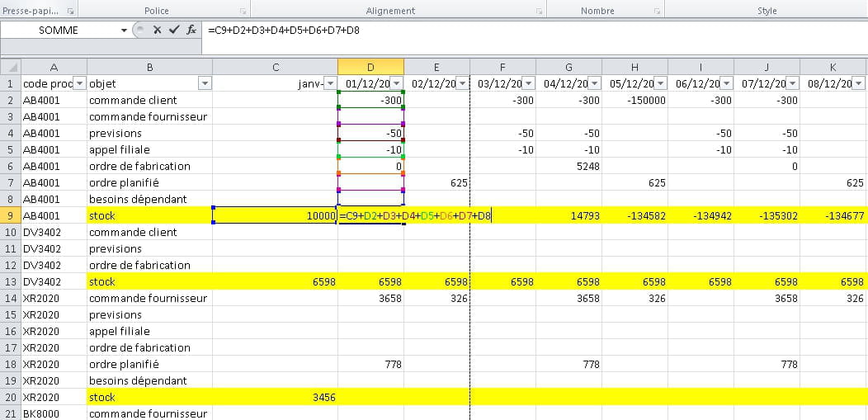Open the filter dropdown for objet column
Image resolution: width=868 pixels, height=420 pixels.
pyautogui.click(x=205, y=83)
